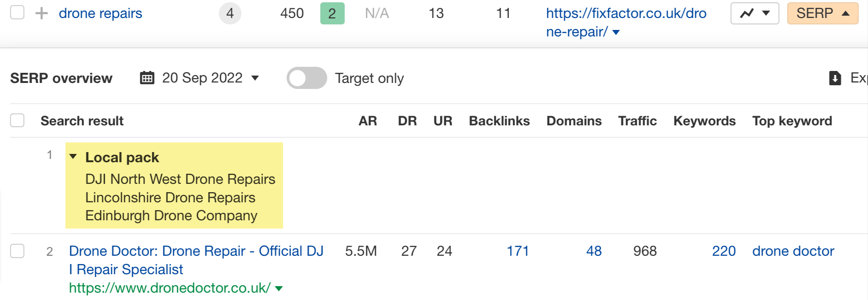The height and width of the screenshot is (300, 868).
Task: Open the drone repairs keyword link
Action: click(100, 13)
